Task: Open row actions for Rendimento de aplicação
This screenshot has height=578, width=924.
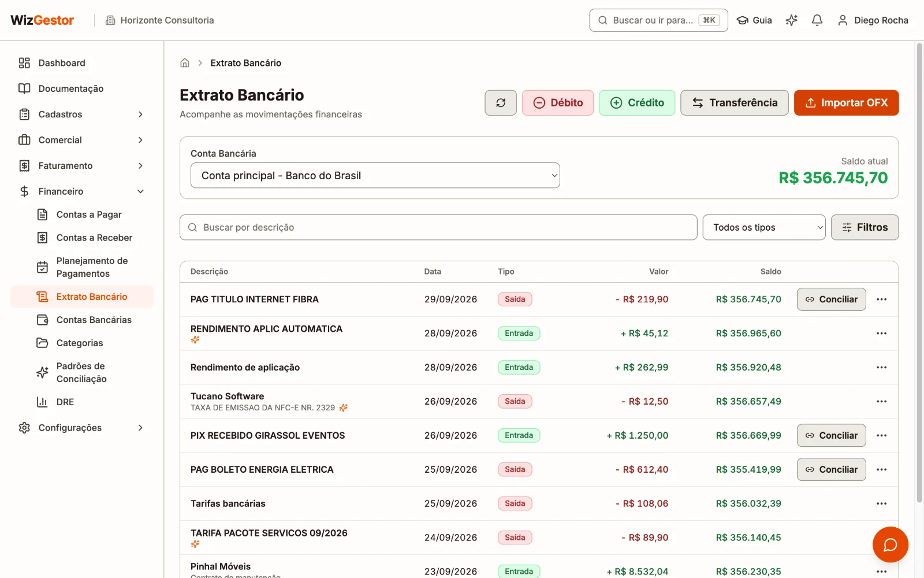Action: 881,368
